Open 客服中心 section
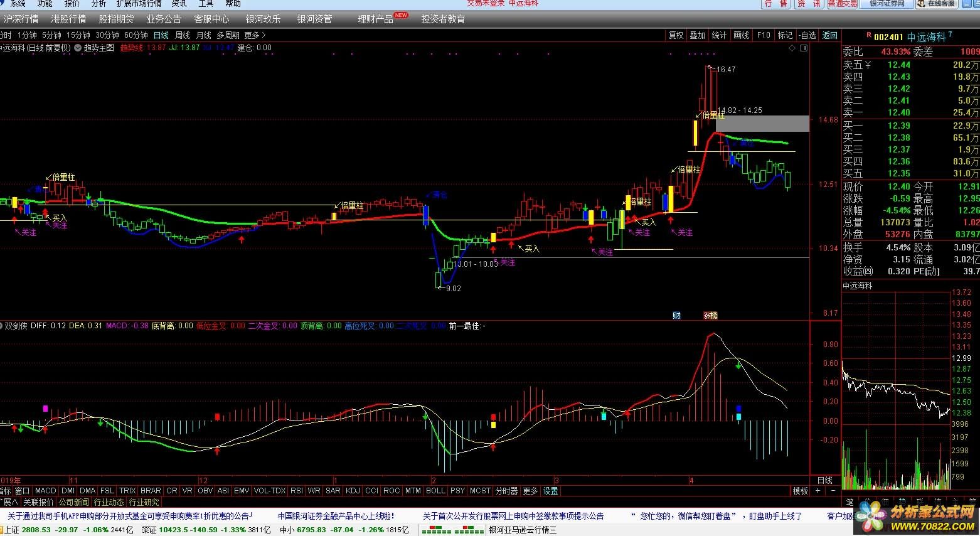 tap(211, 19)
